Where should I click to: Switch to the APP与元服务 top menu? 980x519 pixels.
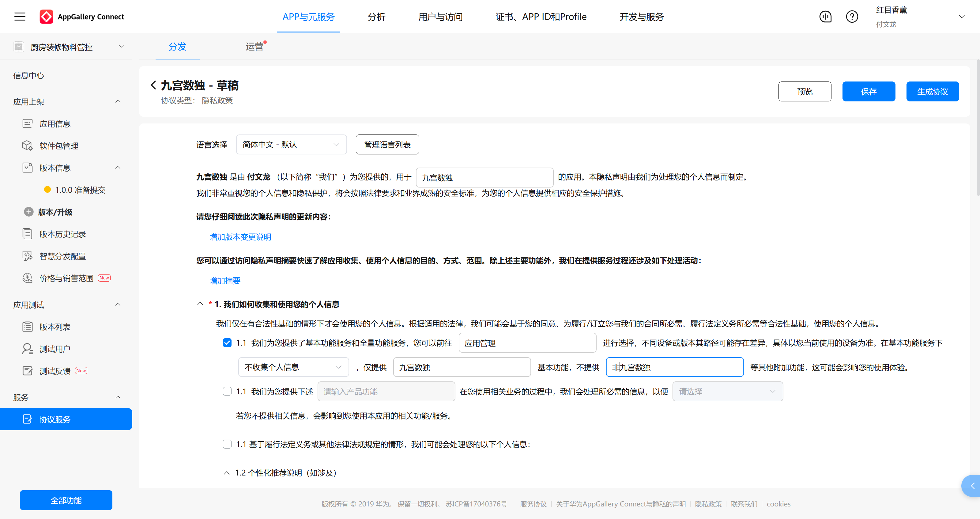(308, 16)
